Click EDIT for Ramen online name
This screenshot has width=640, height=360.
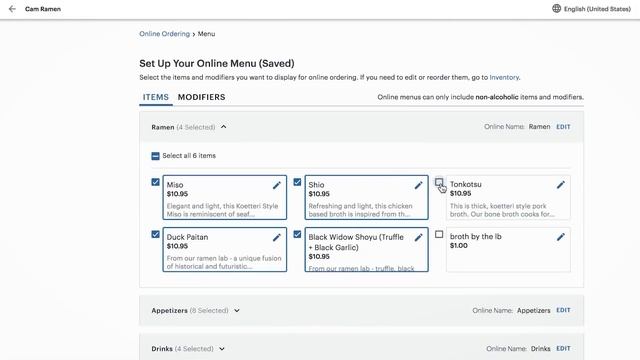click(563, 127)
